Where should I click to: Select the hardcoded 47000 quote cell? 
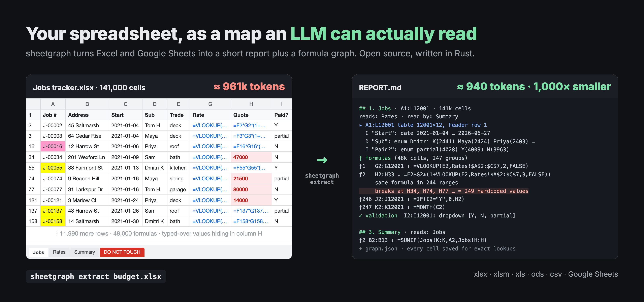coord(251,157)
